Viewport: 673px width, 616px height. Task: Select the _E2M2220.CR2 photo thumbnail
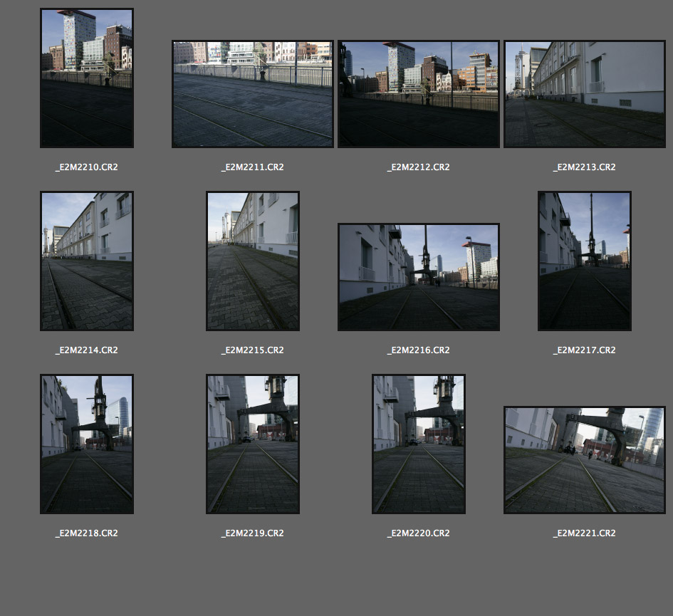[x=418, y=444]
